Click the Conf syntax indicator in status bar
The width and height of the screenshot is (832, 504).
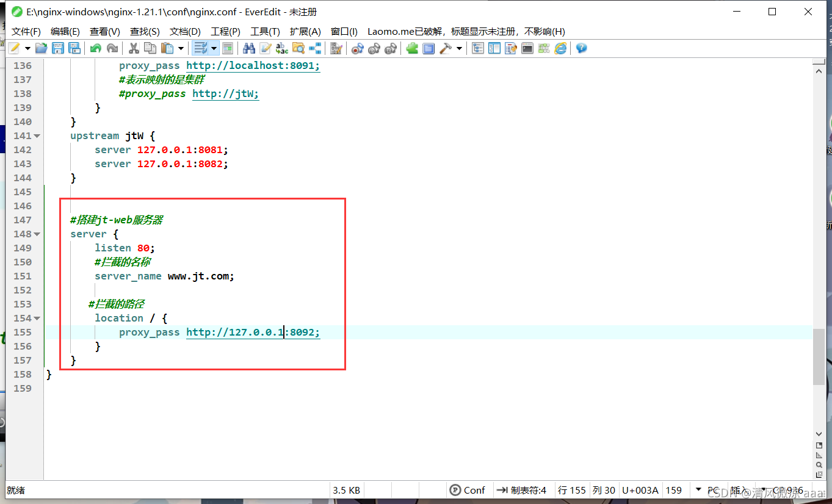pos(468,490)
